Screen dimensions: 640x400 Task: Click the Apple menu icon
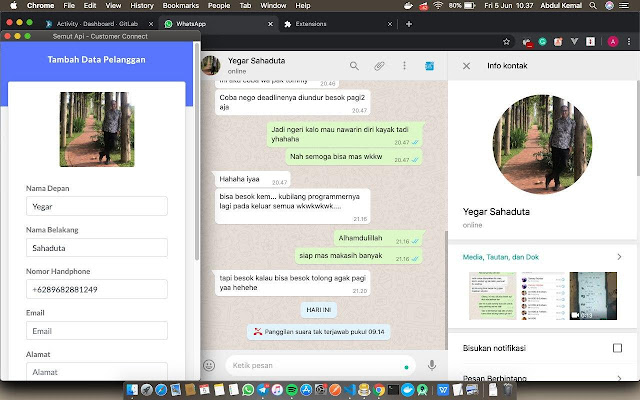[x=13, y=6]
